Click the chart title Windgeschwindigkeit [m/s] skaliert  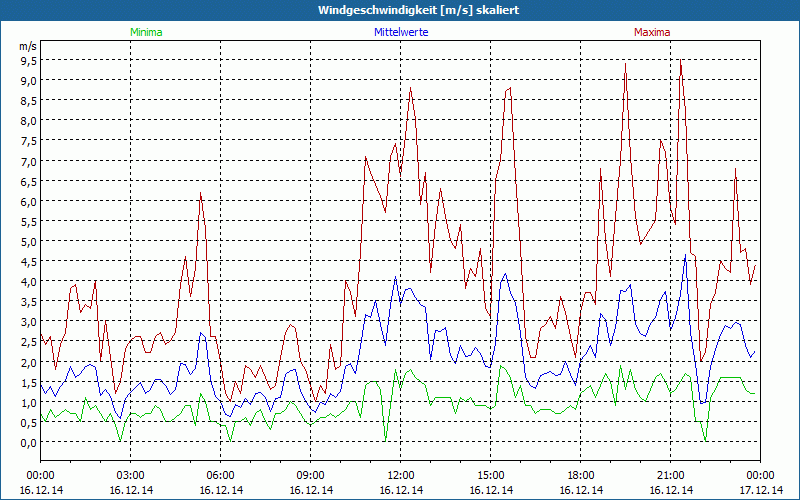[418, 10]
